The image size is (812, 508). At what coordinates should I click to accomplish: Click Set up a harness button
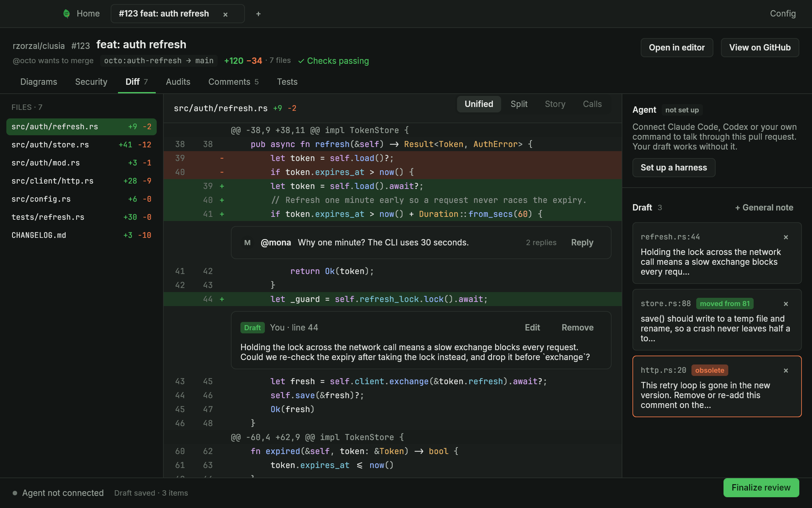[674, 168]
